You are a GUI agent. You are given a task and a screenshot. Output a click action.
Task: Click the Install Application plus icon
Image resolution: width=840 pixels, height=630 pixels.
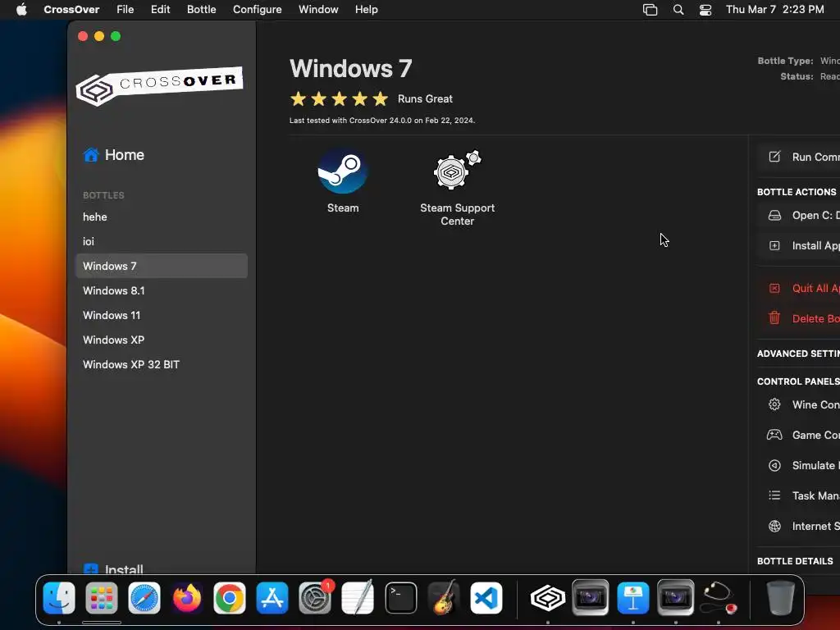[774, 245]
